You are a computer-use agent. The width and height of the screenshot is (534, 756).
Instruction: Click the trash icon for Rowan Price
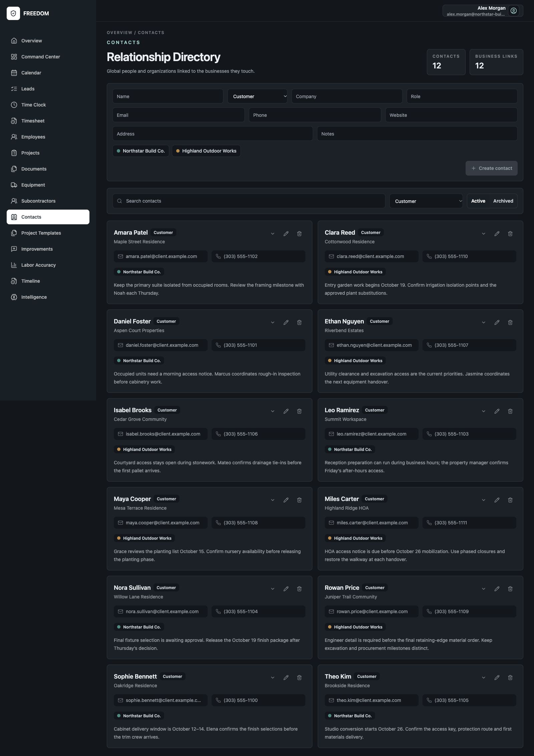510,589
